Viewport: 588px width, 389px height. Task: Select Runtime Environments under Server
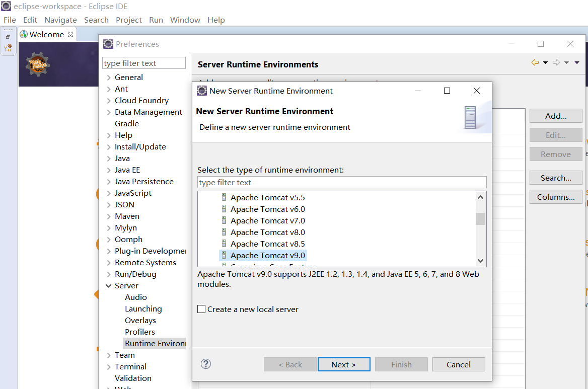155,344
